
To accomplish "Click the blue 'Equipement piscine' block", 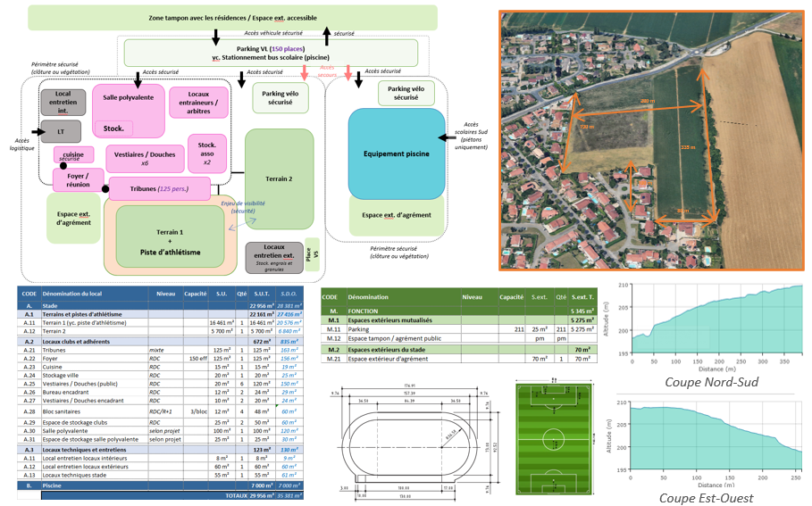I will coord(397,153).
